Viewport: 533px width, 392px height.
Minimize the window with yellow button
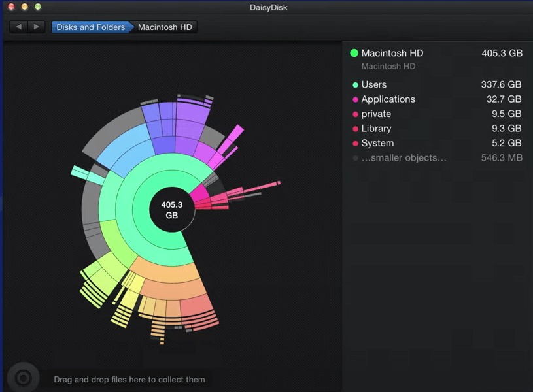point(24,7)
